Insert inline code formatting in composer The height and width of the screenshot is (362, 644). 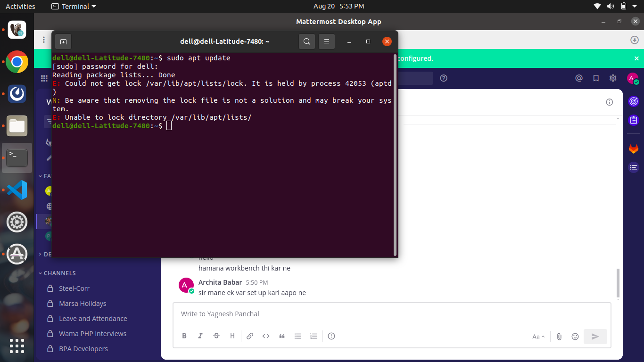[x=266, y=336]
